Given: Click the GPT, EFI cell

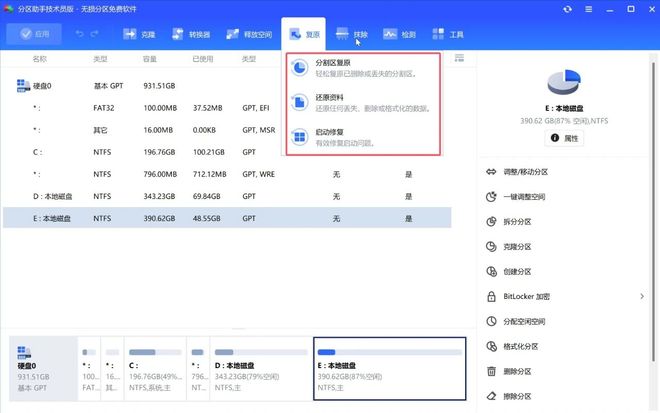Looking at the screenshot, I should pos(255,108).
